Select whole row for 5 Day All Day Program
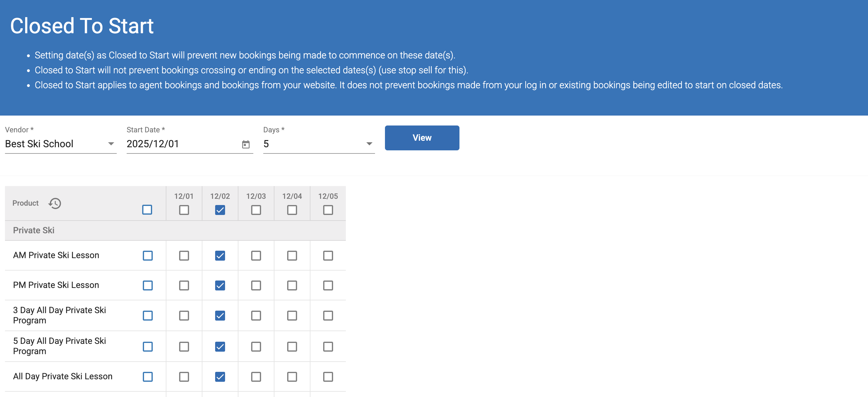The image size is (868, 397). click(x=147, y=347)
